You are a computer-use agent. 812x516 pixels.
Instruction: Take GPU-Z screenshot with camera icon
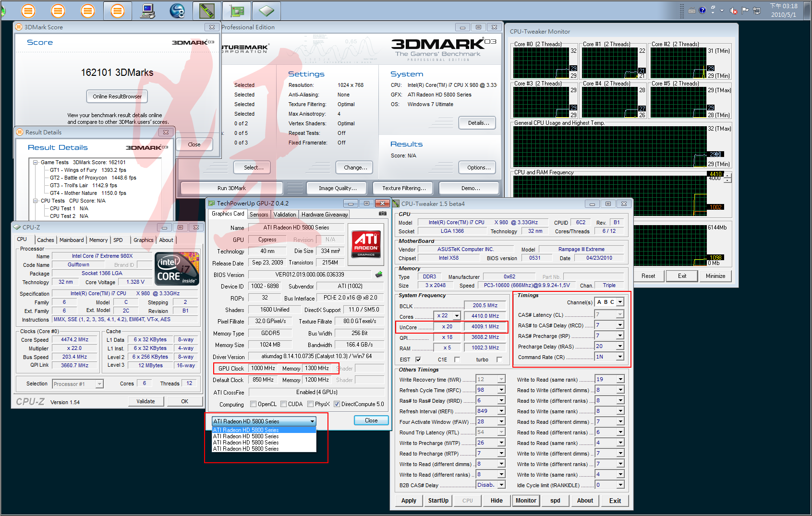tap(382, 214)
